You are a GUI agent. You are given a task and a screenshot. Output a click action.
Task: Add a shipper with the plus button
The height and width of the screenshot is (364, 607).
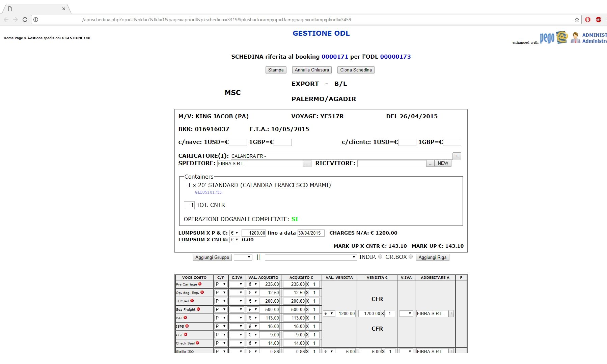(x=457, y=156)
